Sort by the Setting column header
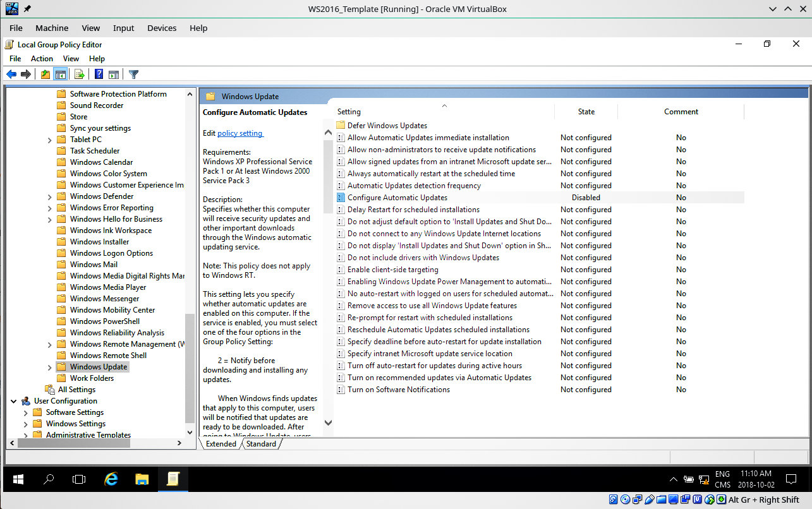The image size is (812, 509). pos(444,112)
